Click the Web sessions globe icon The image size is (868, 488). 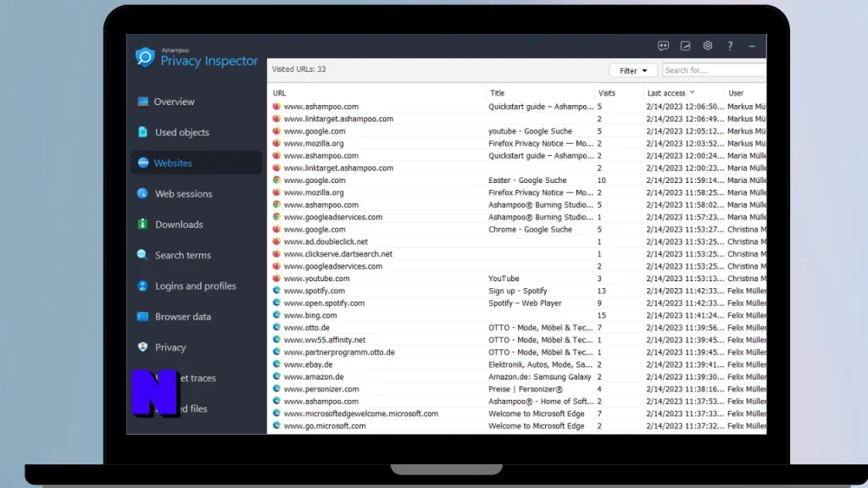coord(142,194)
